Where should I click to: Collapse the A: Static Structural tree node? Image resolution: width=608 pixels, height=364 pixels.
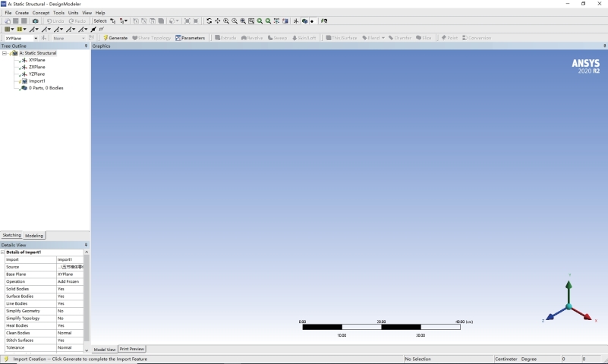(5, 53)
